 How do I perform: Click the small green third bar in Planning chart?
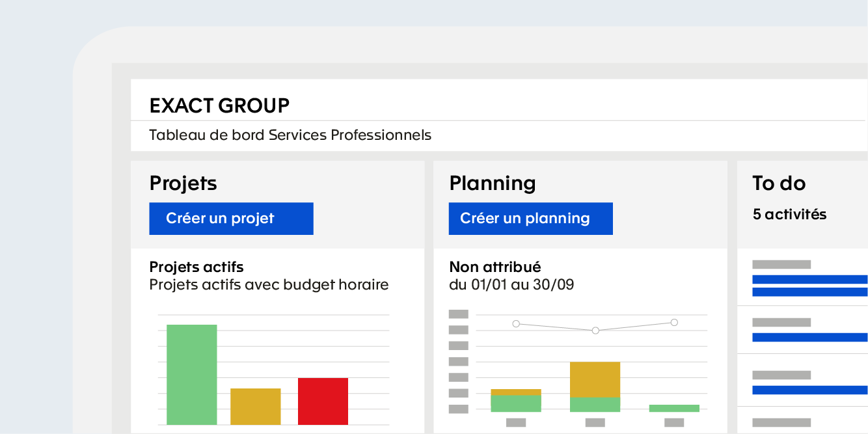[674, 408]
